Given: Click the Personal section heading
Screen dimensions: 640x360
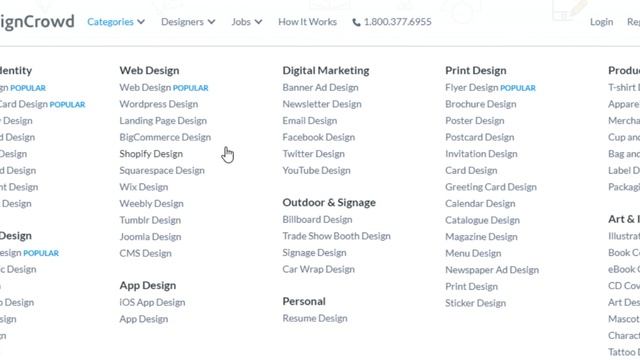Looking at the screenshot, I should coord(304,301).
